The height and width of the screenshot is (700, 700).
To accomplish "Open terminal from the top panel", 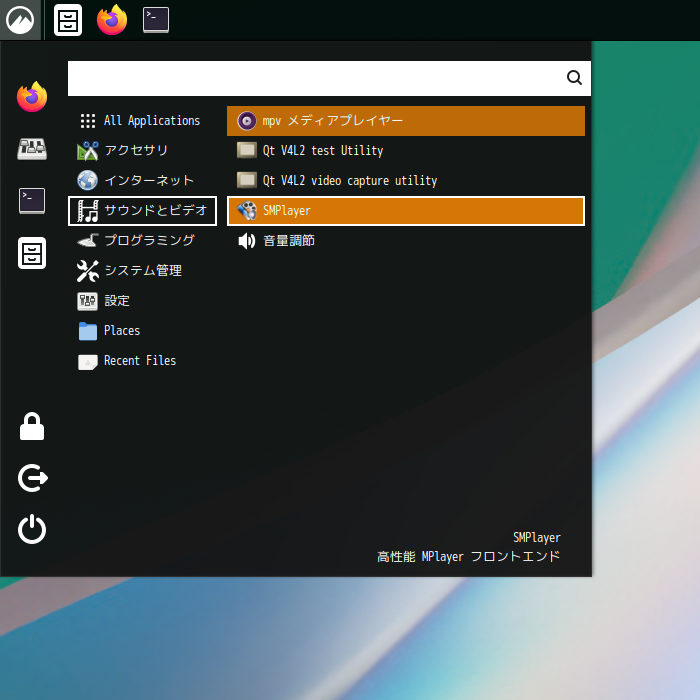I will point(156,20).
